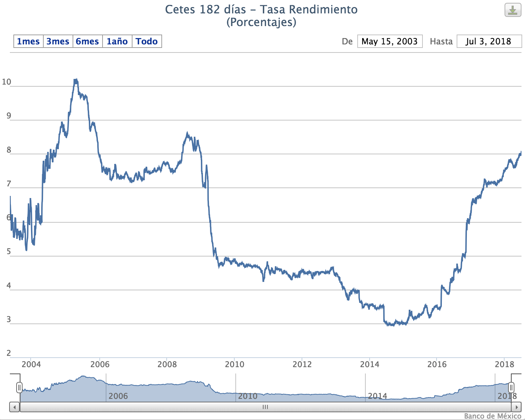The width and height of the screenshot is (525, 420).
Task: Click the 2016 x-axis label
Action: click(x=437, y=364)
